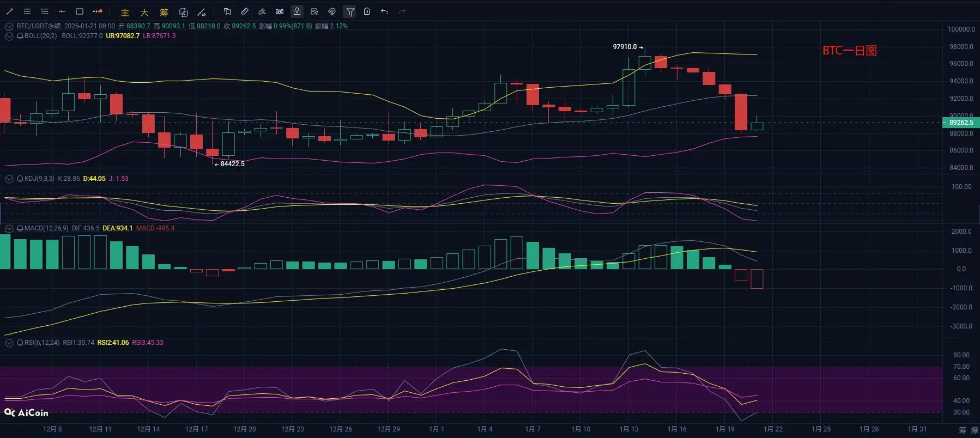Open more drawing tools (dots icon)
The width and height of the screenshot is (980, 438).
pyautogui.click(x=98, y=11)
